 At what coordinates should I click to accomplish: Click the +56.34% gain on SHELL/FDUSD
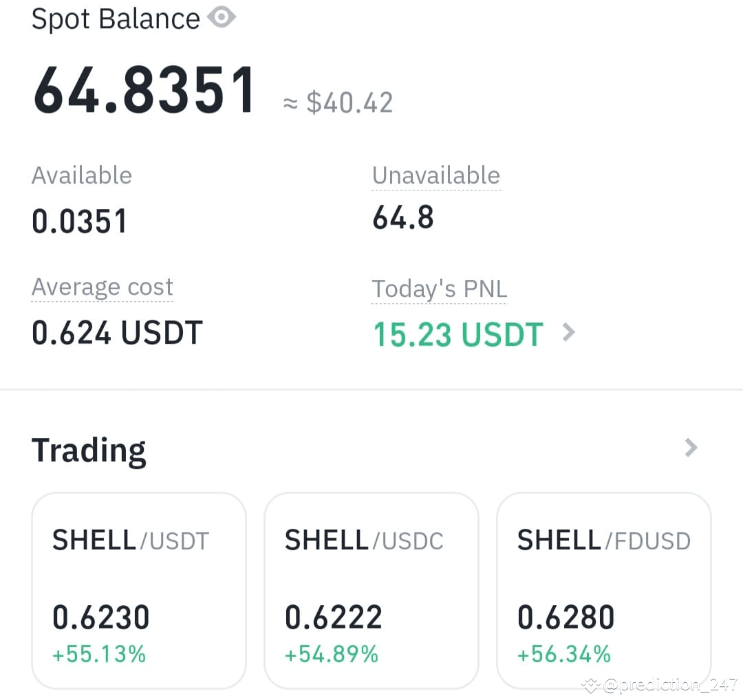566,654
